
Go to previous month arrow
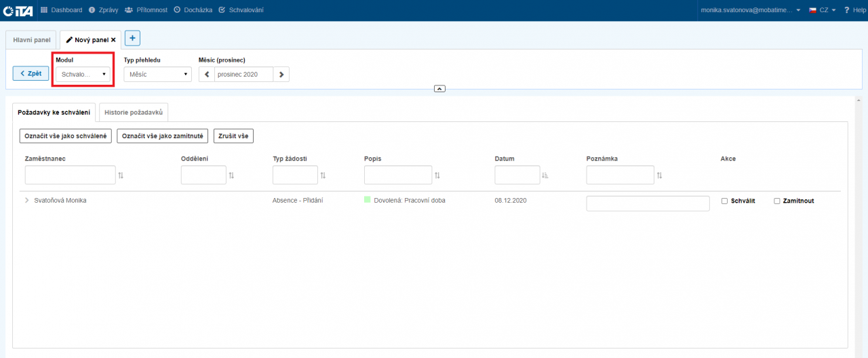click(x=207, y=74)
